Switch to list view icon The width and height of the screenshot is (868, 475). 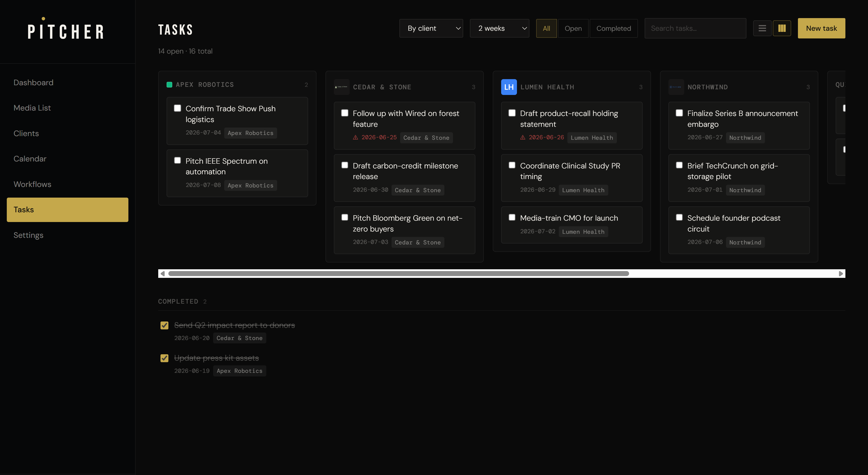(762, 28)
